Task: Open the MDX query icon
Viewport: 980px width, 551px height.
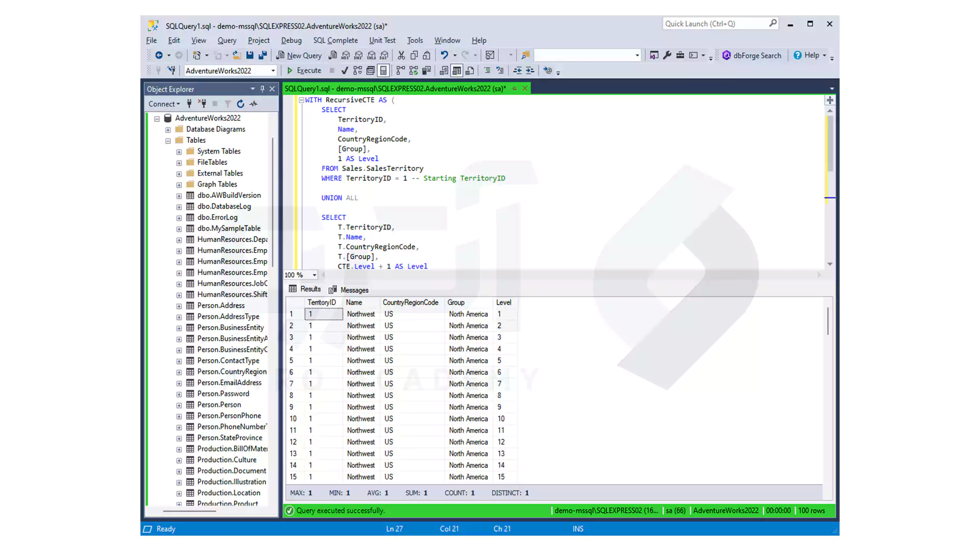Action: click(x=346, y=55)
